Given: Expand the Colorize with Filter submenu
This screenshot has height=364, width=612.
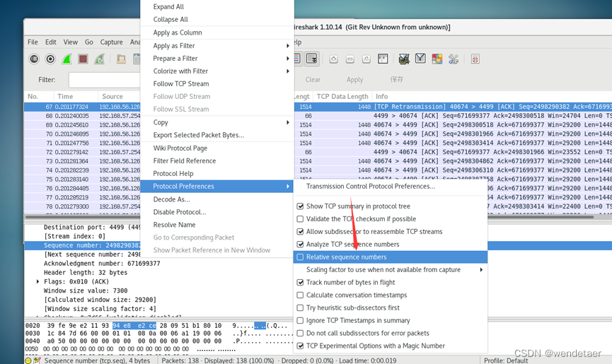Looking at the screenshot, I should tap(216, 71).
